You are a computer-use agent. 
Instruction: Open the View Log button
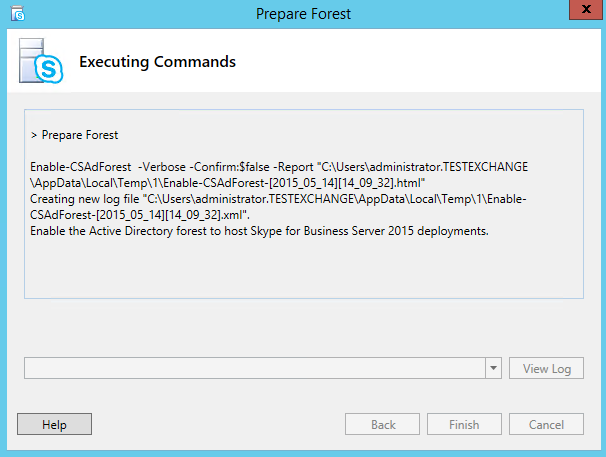[546, 368]
